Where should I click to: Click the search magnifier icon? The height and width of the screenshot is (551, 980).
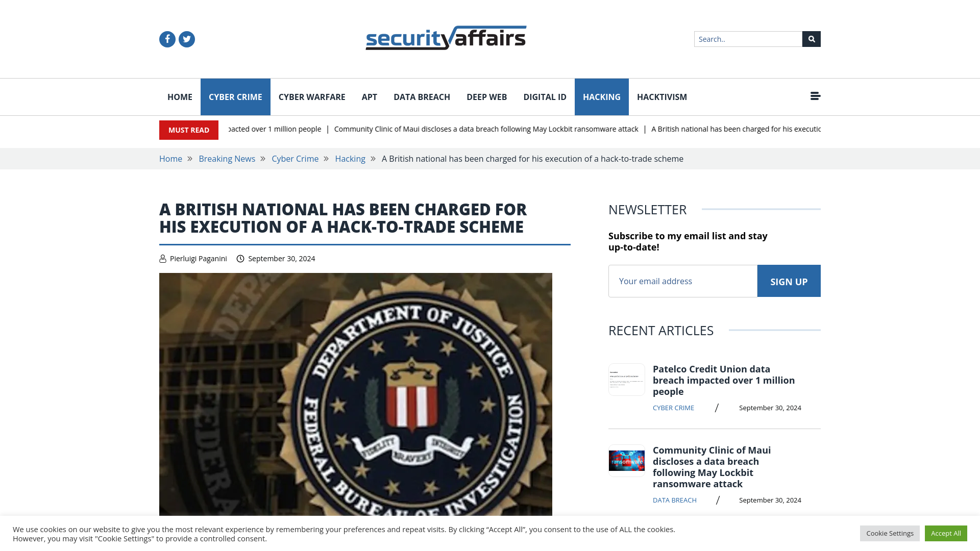coord(811,38)
